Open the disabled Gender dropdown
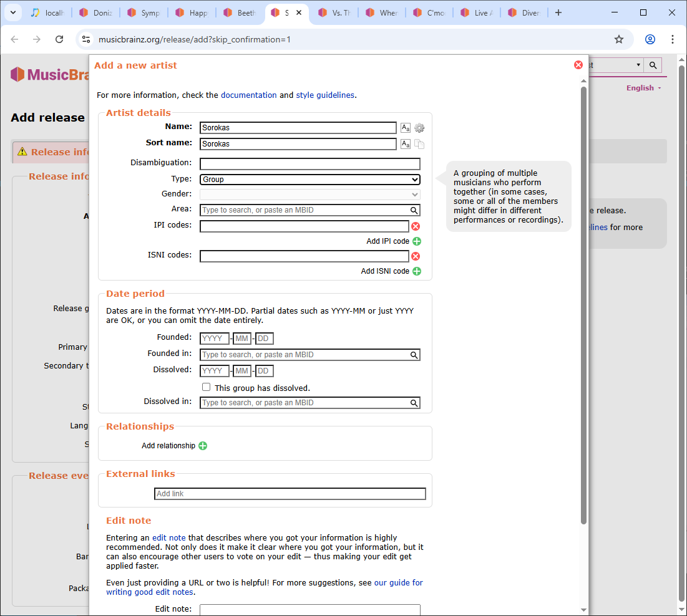687x616 pixels. click(x=309, y=195)
